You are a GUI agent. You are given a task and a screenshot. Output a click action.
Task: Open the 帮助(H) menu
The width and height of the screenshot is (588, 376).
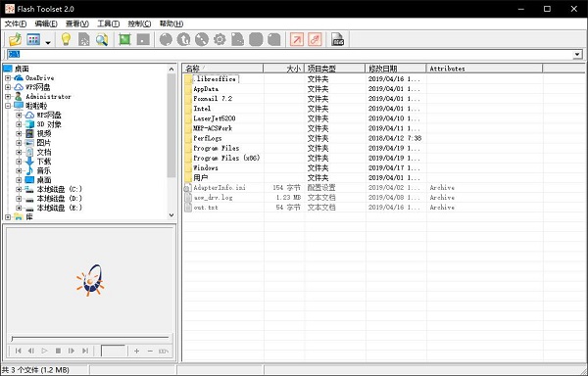pos(171,23)
